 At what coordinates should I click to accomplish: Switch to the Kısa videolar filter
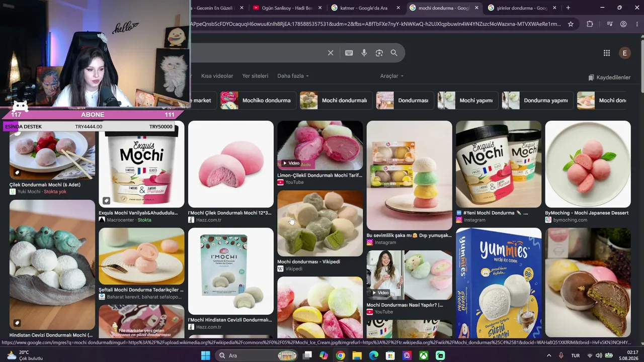217,76
